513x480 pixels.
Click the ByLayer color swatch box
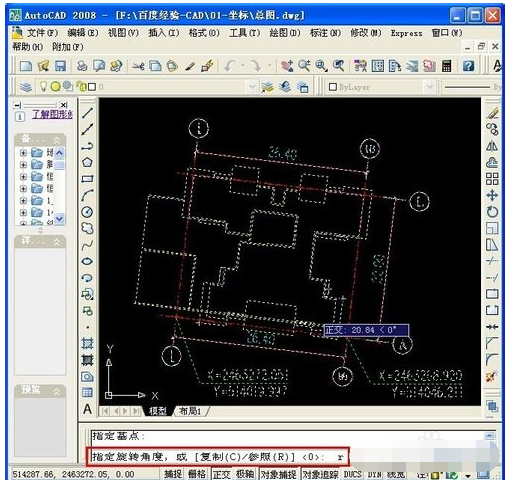[x=332, y=87]
